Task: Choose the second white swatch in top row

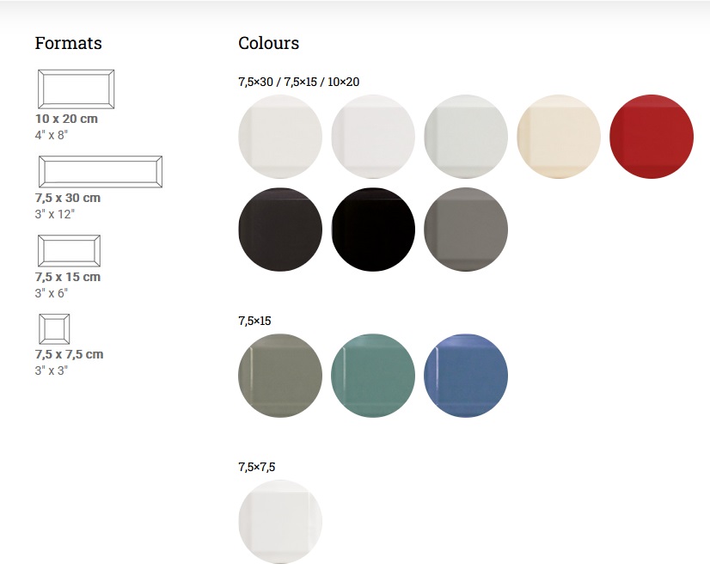Action: (x=373, y=137)
